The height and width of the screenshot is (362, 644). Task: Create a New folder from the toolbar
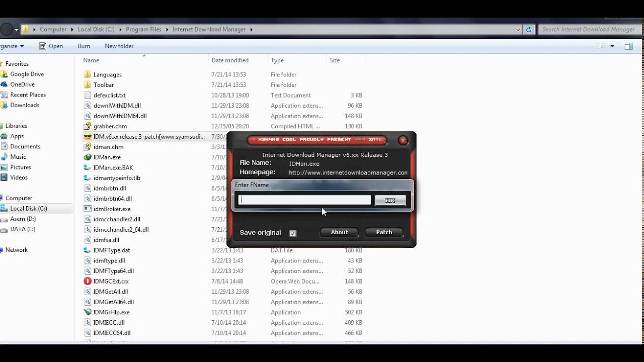click(x=119, y=46)
